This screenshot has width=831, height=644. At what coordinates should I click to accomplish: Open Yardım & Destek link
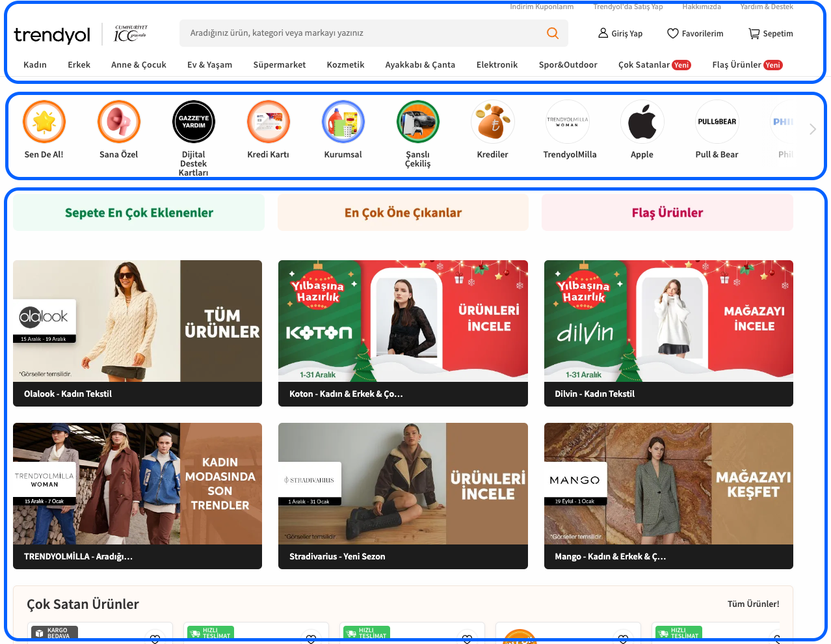[767, 7]
